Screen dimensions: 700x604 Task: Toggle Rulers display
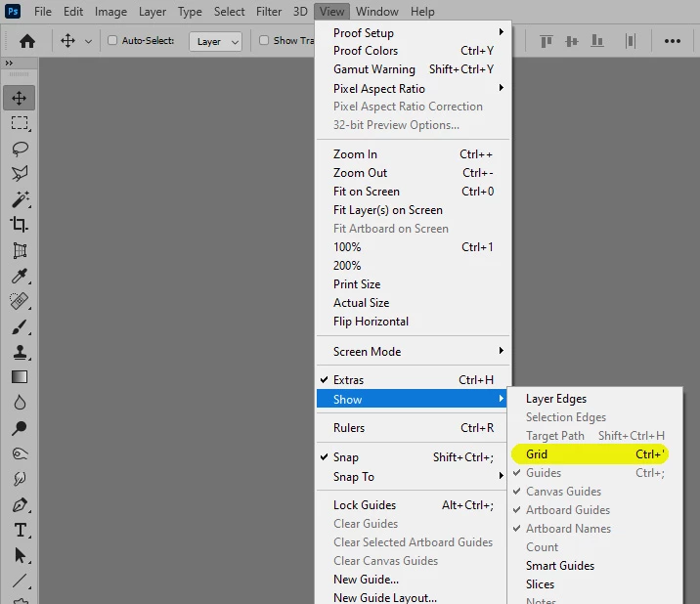point(414,428)
